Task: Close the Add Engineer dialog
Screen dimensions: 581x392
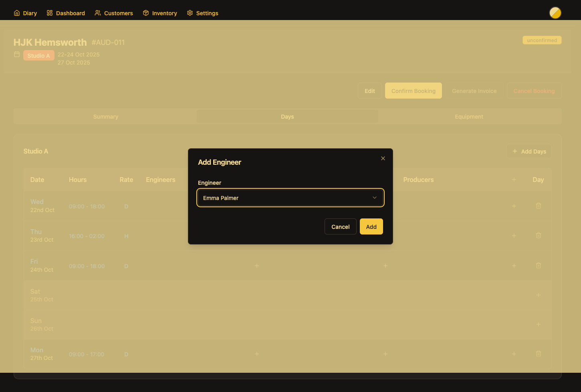Action: pos(383,158)
